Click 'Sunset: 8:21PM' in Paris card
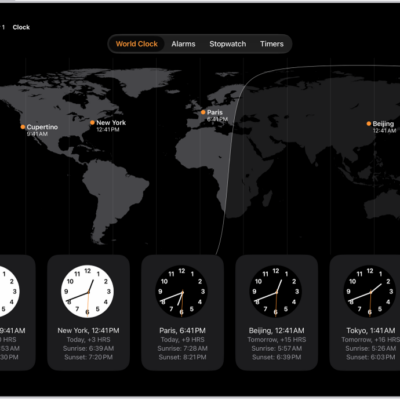 182,357
